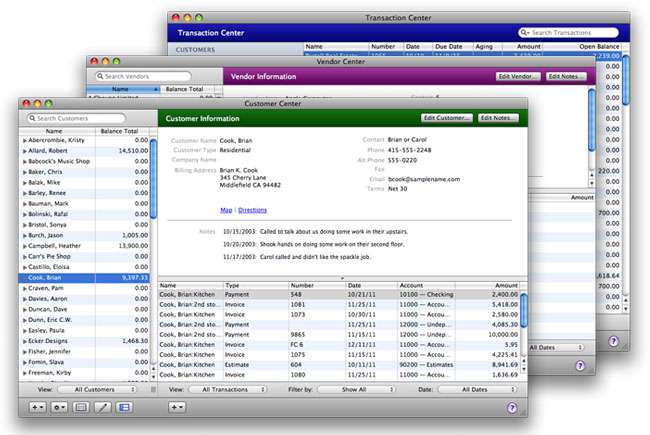Sort transactions by the Amount column header
Screen dimensions: 650x435
(x=504, y=285)
